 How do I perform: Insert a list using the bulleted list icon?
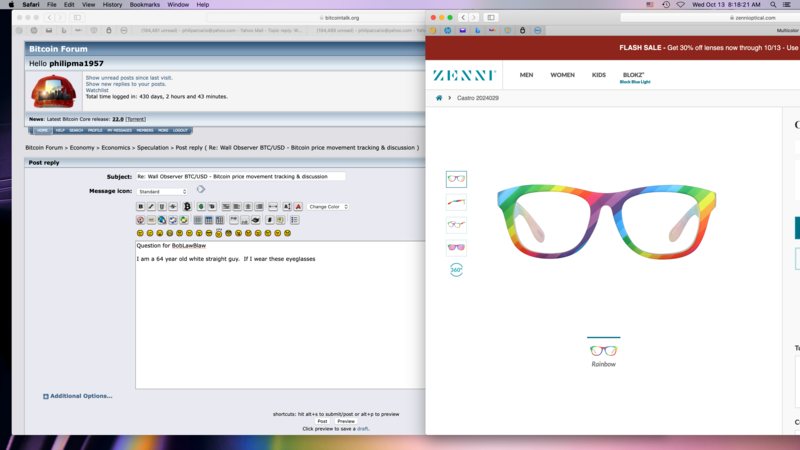click(294, 220)
